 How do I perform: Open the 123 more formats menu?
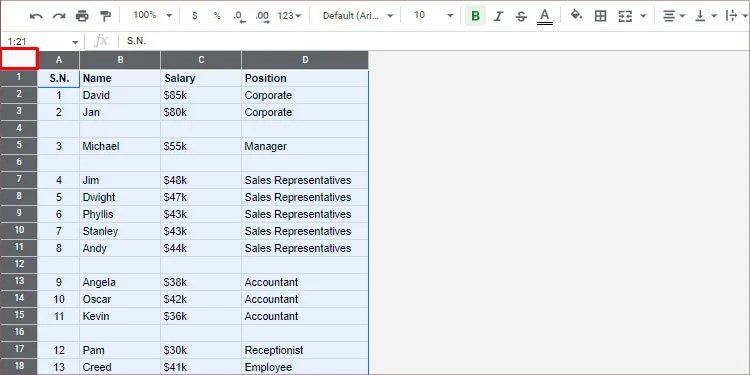(x=289, y=16)
